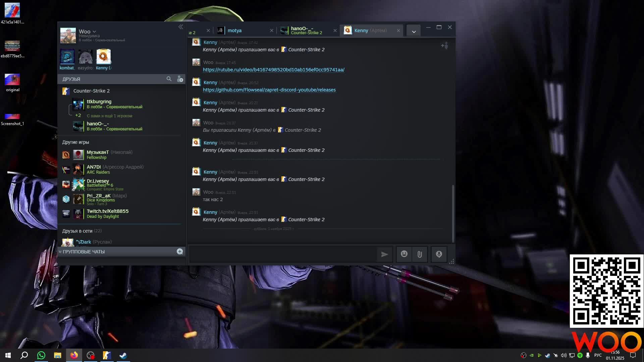Create new group chat plus icon

180,251
